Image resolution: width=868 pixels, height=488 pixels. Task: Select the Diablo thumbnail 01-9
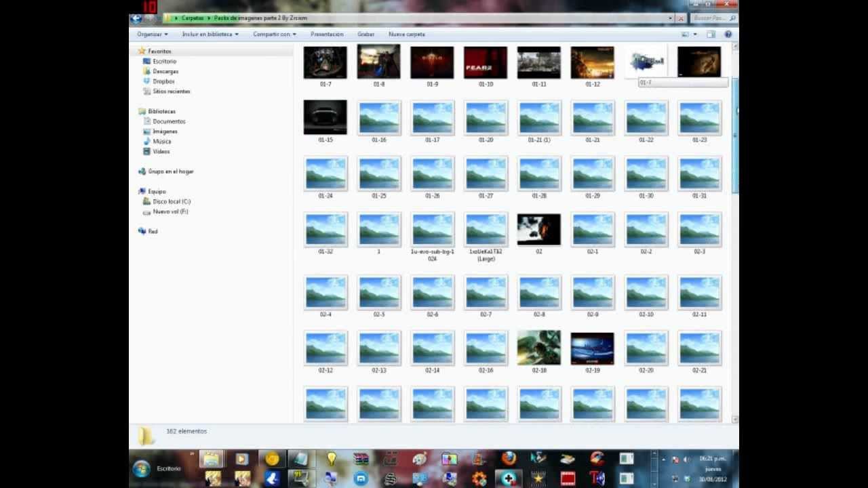pos(432,62)
